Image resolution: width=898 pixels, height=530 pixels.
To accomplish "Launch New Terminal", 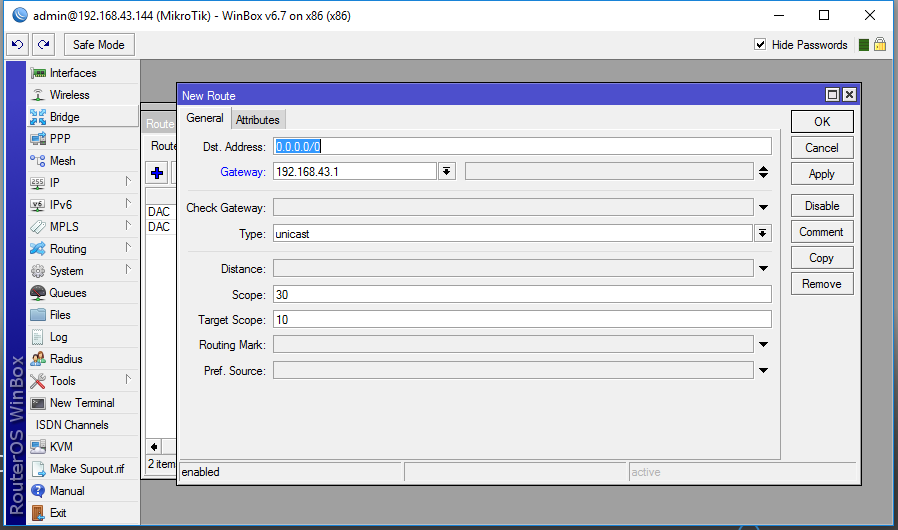I will coord(83,403).
